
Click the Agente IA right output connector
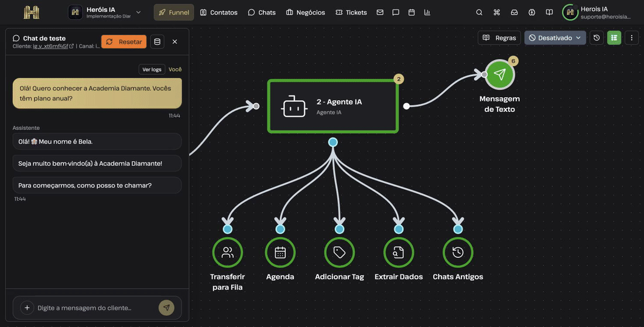406,106
